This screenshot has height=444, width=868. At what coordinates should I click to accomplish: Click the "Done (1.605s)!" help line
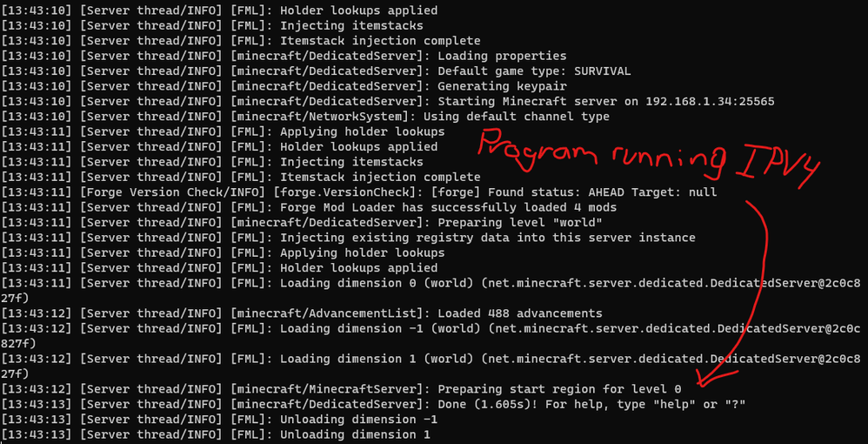click(373, 404)
